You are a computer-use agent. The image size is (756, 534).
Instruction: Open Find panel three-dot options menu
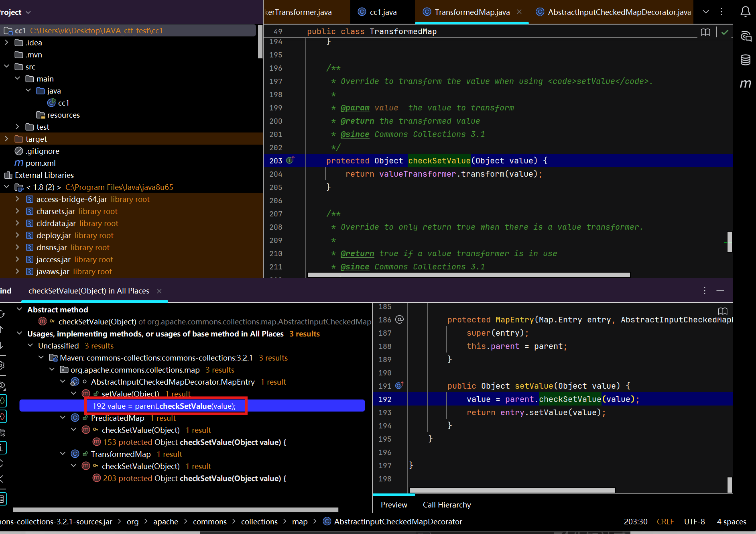[705, 291]
